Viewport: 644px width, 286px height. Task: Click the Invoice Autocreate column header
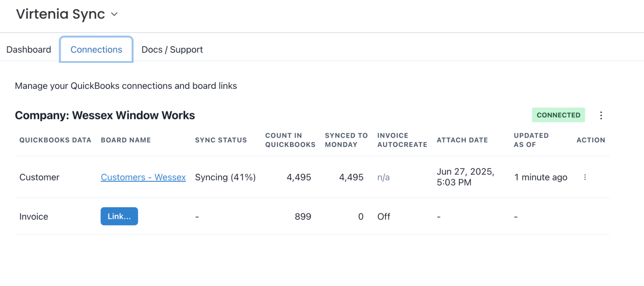[x=402, y=140]
